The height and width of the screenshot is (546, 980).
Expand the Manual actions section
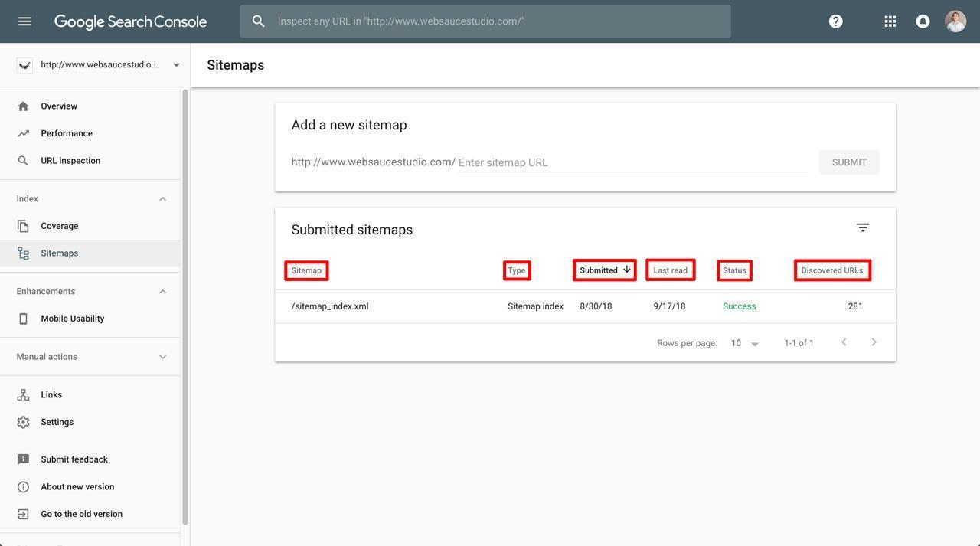[x=162, y=357]
